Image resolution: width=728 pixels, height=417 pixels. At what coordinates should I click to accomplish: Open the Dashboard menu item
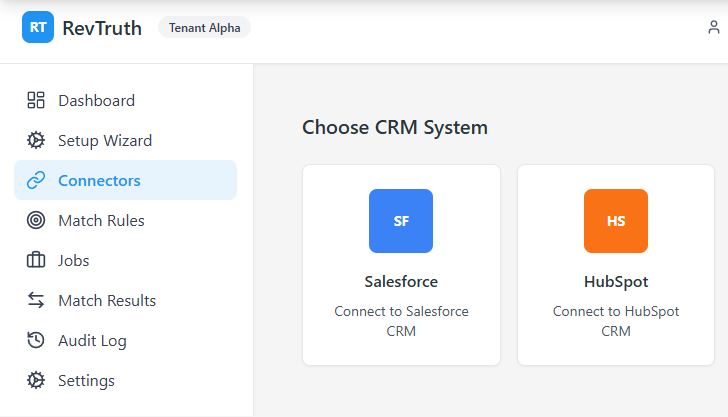pyautogui.click(x=96, y=100)
